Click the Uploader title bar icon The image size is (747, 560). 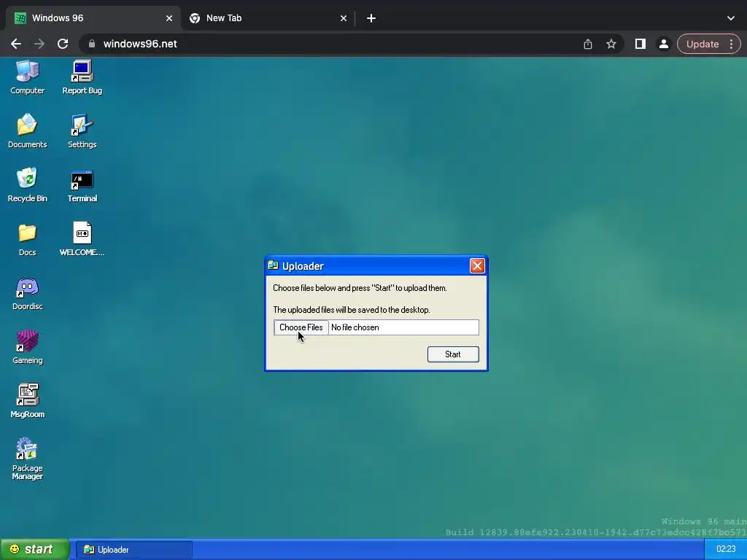tap(273, 265)
